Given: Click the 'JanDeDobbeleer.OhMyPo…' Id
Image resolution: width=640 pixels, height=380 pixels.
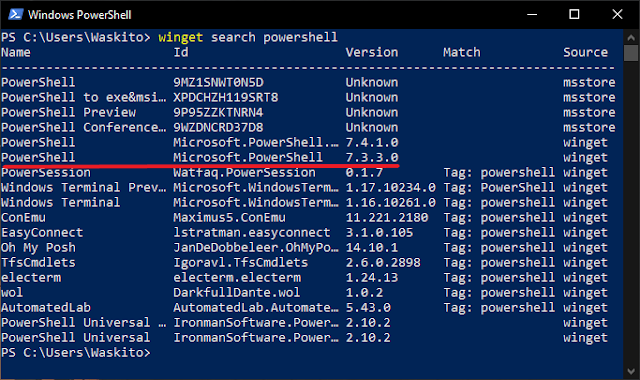Looking at the screenshot, I should pyautogui.click(x=256, y=247).
